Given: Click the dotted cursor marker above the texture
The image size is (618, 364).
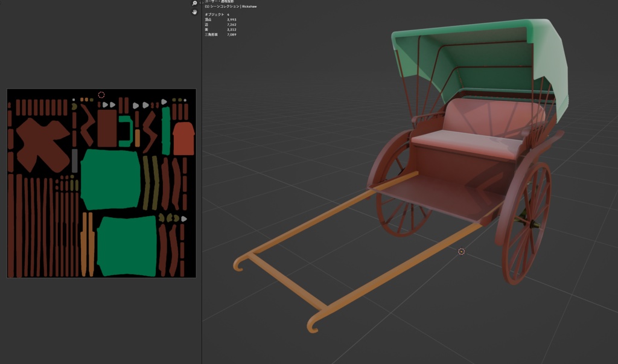Looking at the screenshot, I should (x=101, y=94).
